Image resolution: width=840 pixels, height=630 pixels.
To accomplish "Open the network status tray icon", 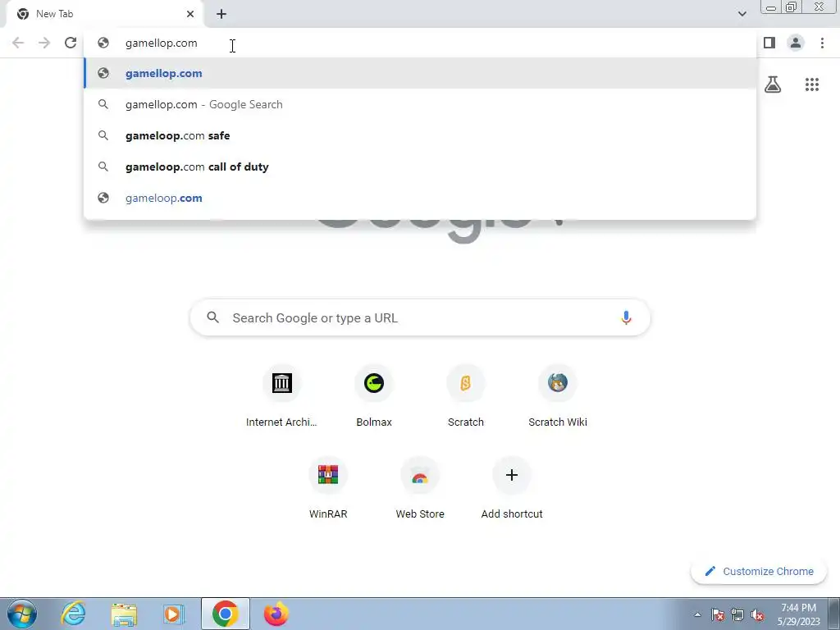I will (x=737, y=614).
